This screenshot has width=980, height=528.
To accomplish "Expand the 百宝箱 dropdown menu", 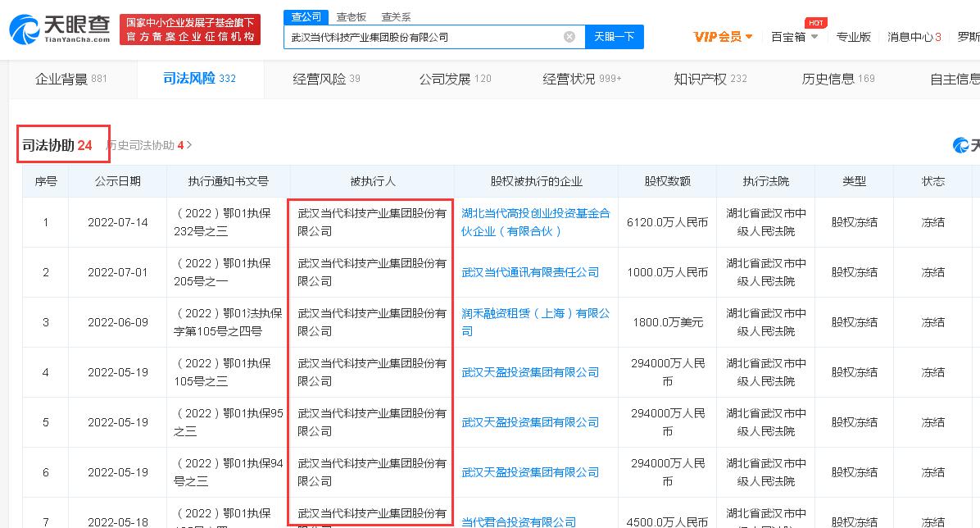I will pyautogui.click(x=792, y=37).
